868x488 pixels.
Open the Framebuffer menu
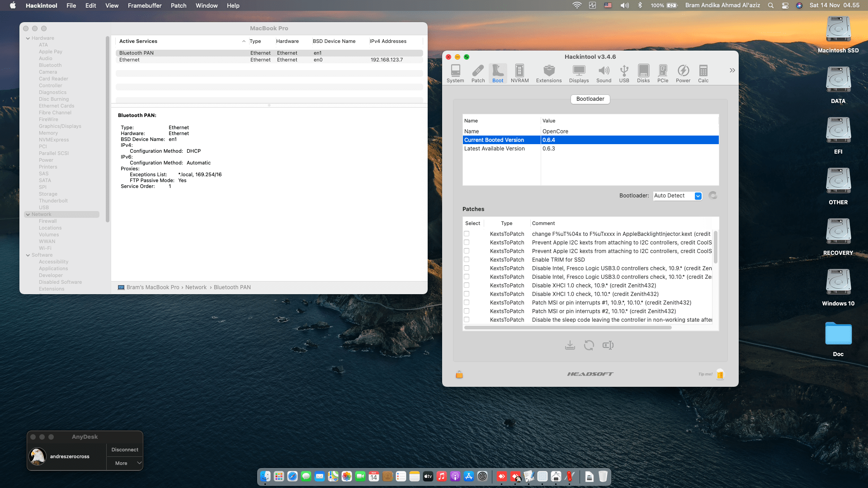click(x=144, y=5)
